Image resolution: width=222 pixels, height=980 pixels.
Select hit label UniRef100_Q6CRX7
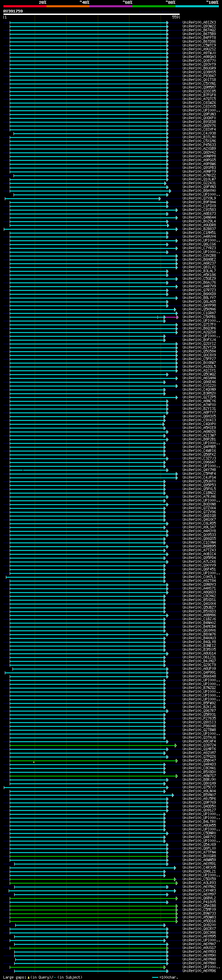tap(199, 929)
